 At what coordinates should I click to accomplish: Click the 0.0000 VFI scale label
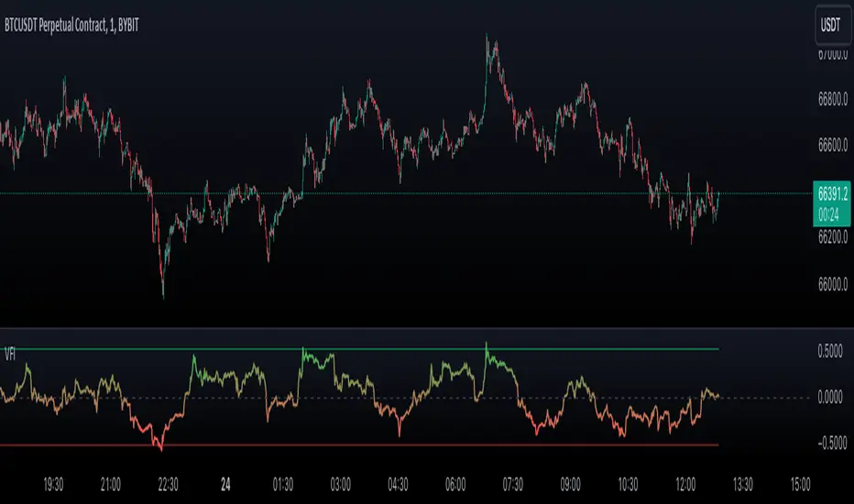[x=834, y=397]
